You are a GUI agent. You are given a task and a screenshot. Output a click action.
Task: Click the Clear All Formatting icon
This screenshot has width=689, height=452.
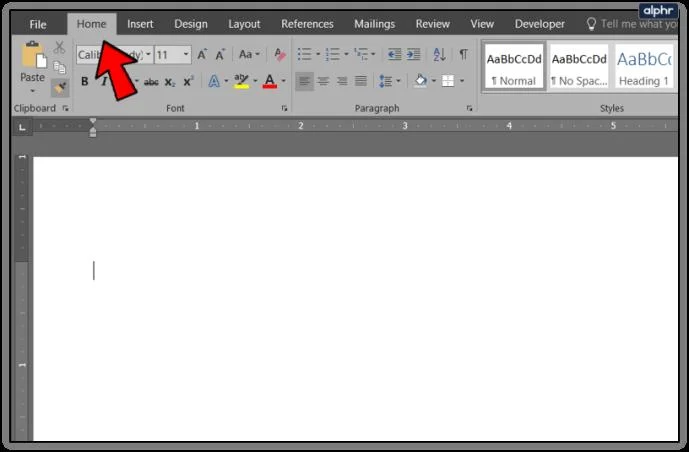coord(279,54)
